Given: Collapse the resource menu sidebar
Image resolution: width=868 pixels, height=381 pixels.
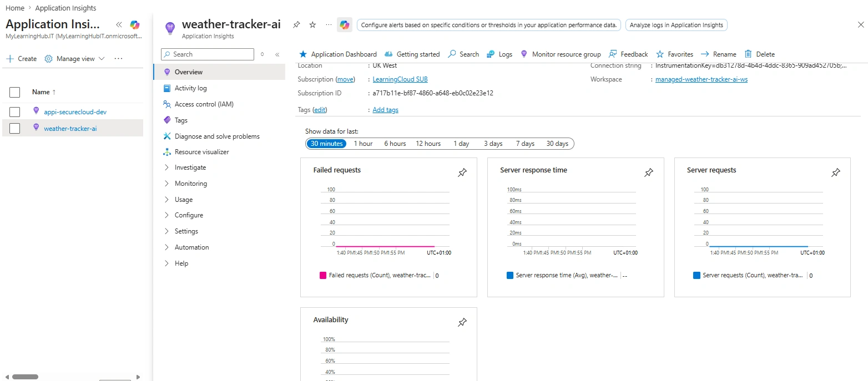Looking at the screenshot, I should (x=277, y=54).
